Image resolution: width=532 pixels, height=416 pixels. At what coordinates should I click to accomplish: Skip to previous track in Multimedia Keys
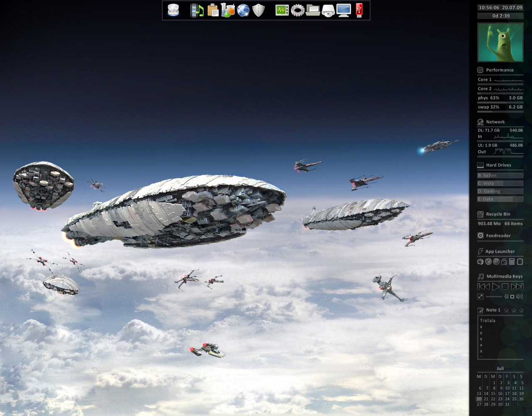tap(484, 286)
